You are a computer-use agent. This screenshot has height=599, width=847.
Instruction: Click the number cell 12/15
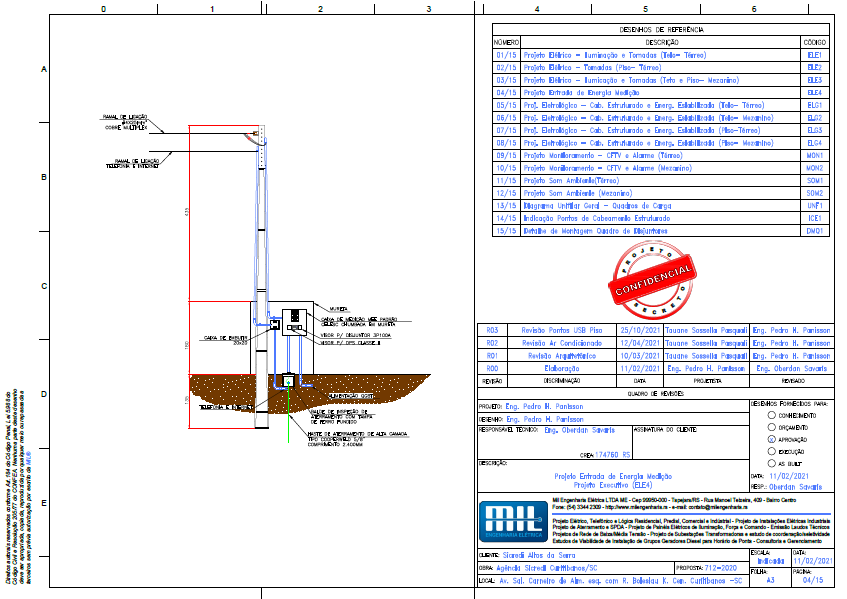(506, 193)
